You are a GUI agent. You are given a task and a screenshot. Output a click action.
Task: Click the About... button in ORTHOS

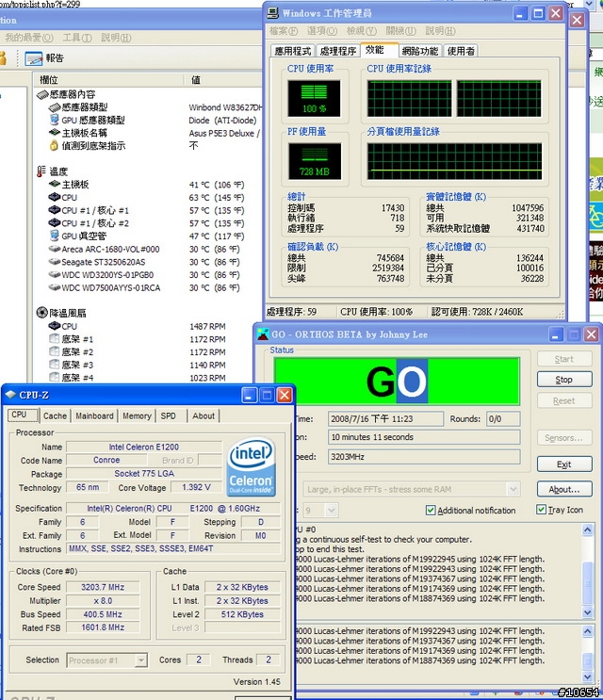(564, 489)
